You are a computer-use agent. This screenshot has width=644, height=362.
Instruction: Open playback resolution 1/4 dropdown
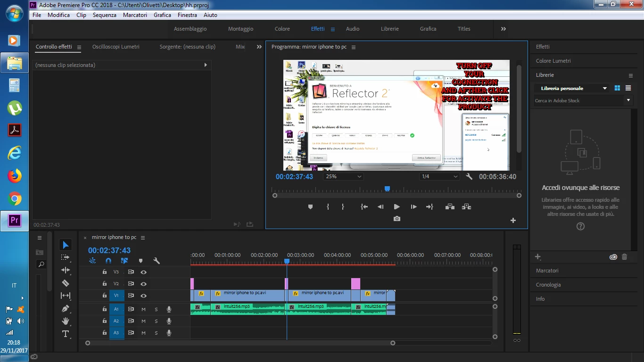[x=439, y=176]
